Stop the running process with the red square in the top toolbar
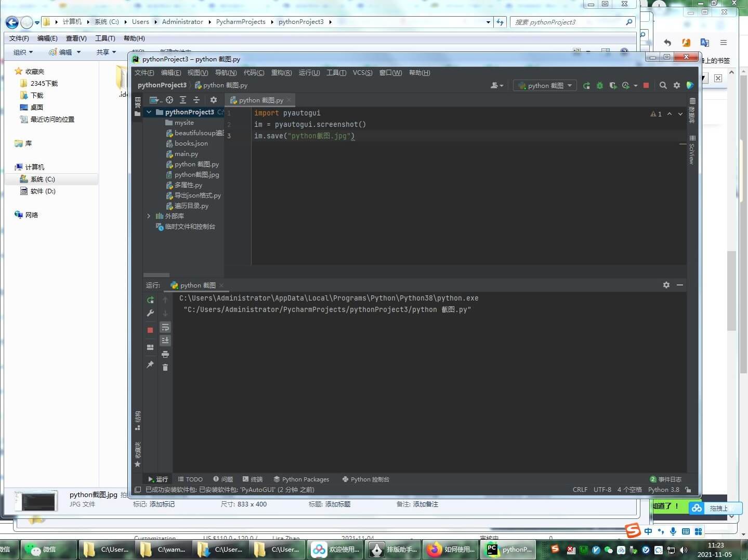The width and height of the screenshot is (748, 560). pos(646,86)
